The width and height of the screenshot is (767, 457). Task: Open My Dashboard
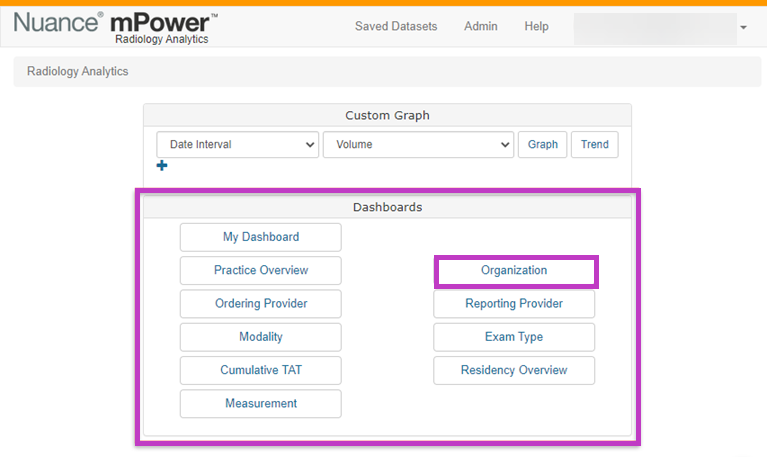(x=261, y=237)
